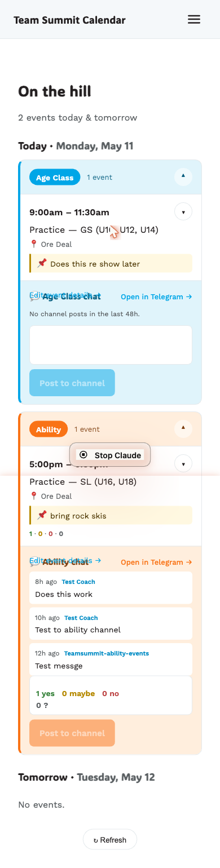
Task: Click the pushpin on 'Does this re show later'
Action: [x=42, y=263]
